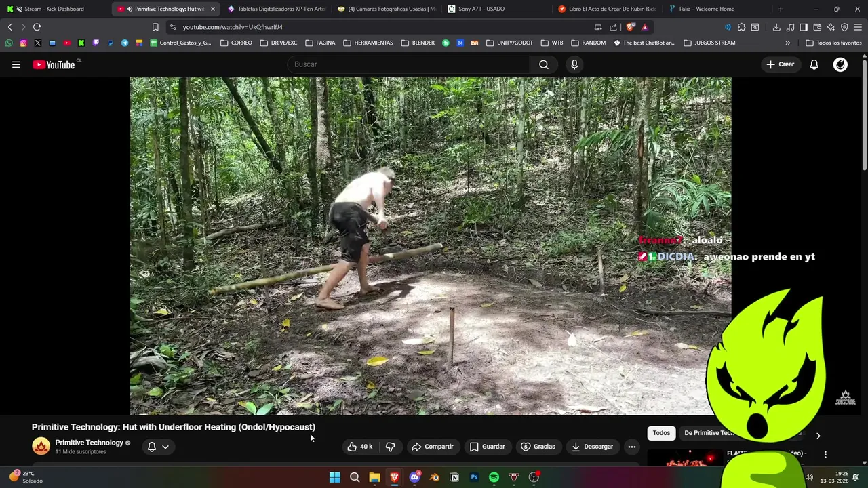Open the JUEGOS STREAM bookmarks folder
The width and height of the screenshot is (868, 488).
click(x=709, y=43)
